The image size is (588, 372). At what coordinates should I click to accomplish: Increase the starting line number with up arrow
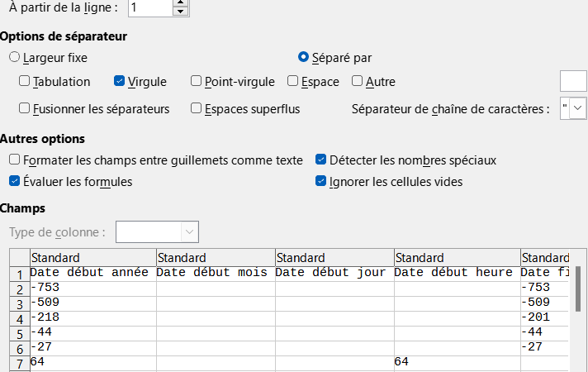point(180,2)
